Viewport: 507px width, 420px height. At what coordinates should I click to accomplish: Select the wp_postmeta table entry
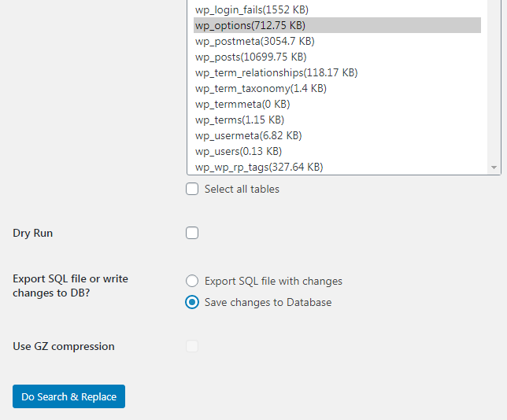(337, 41)
